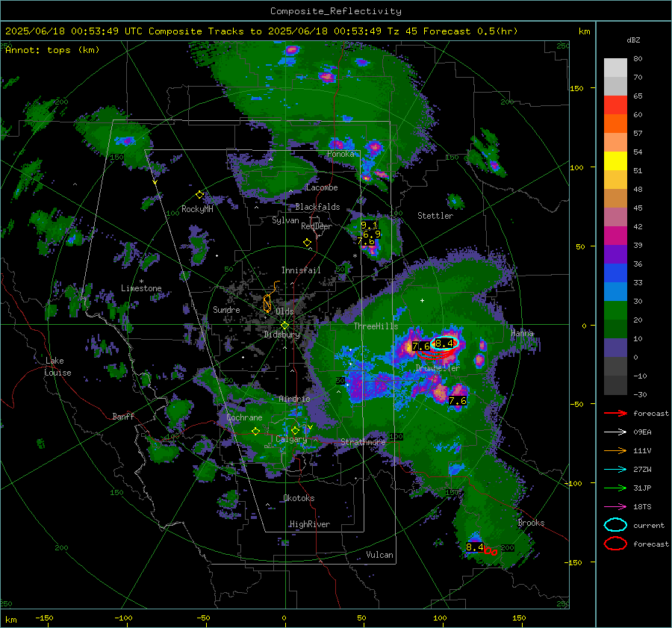Click the Okotoks city label
672x628 pixels.
(x=299, y=498)
